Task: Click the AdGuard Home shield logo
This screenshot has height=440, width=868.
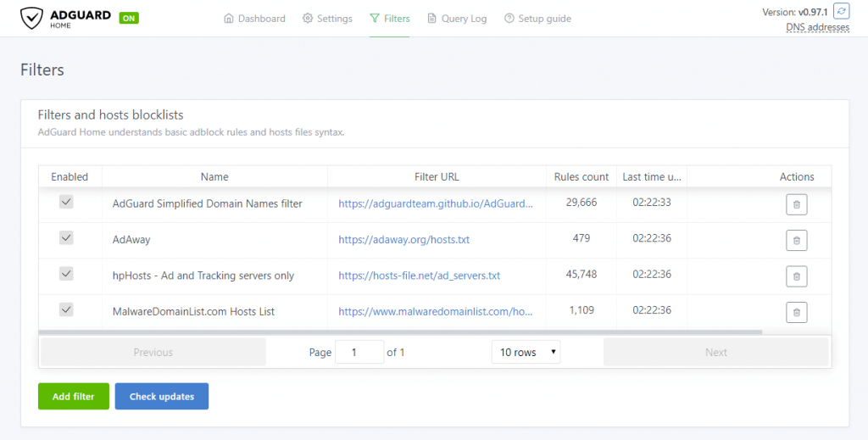Action: click(31, 18)
